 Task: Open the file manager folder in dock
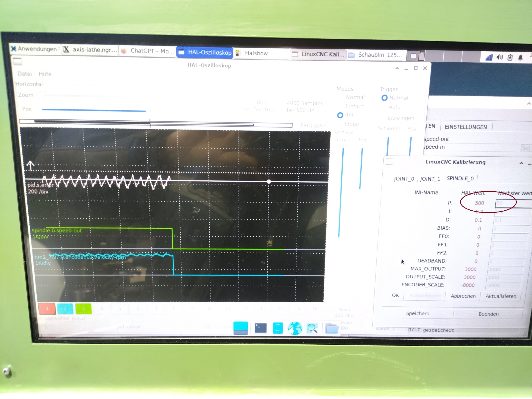pos(332,329)
